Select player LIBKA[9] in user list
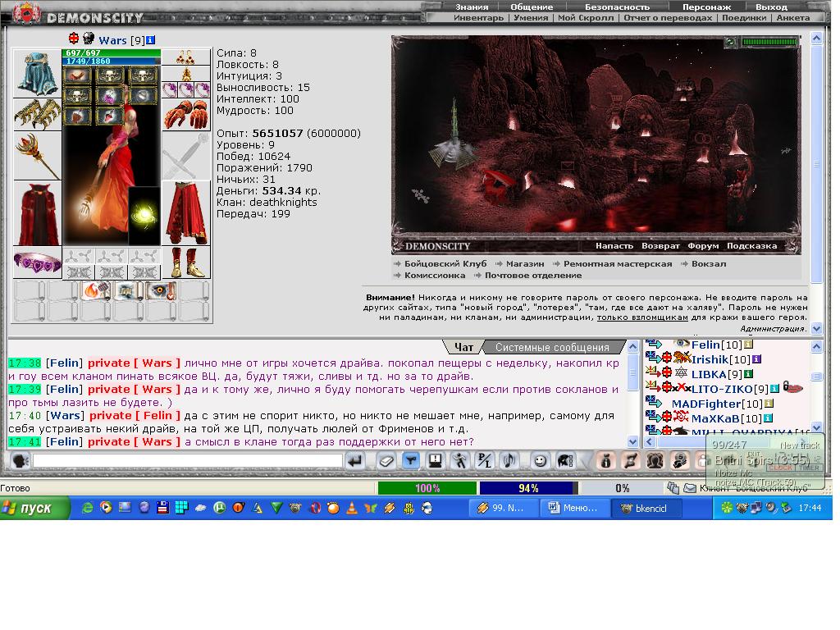This screenshot has width=840, height=630. (x=716, y=374)
